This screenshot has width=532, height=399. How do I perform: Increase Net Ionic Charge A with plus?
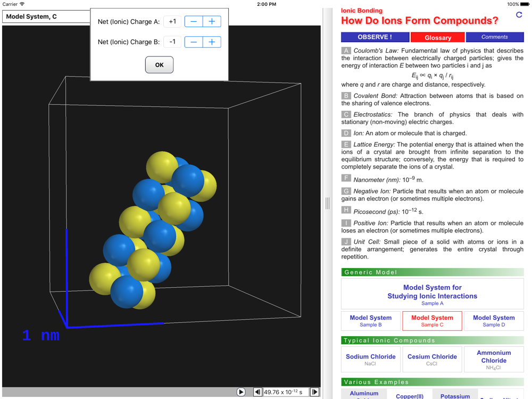(x=212, y=21)
